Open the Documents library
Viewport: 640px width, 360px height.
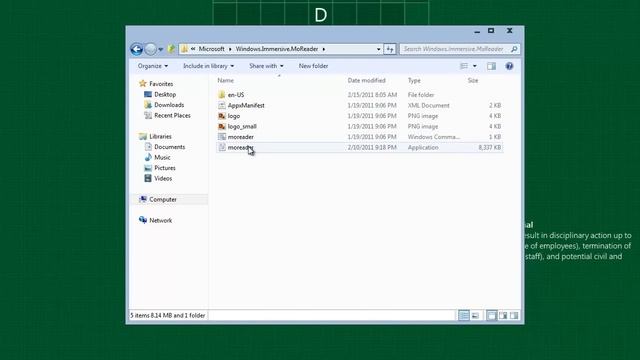(x=169, y=147)
